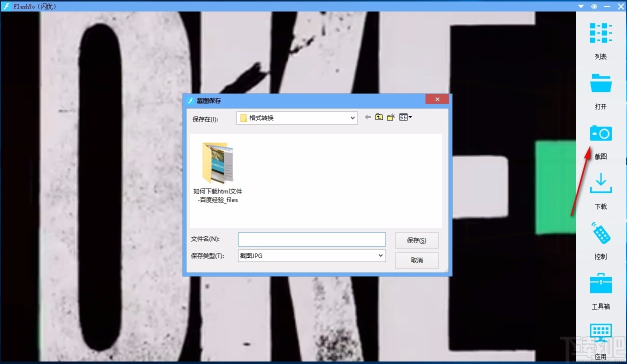Viewport: 627px width, 364px height.
Task: Click the Up One Level folder icon
Action: pos(379,117)
